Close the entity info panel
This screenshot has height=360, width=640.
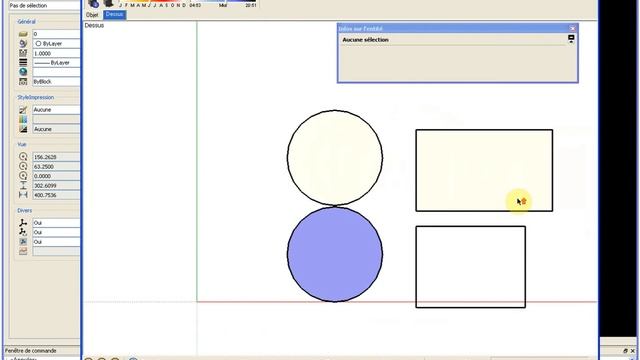[x=573, y=28]
